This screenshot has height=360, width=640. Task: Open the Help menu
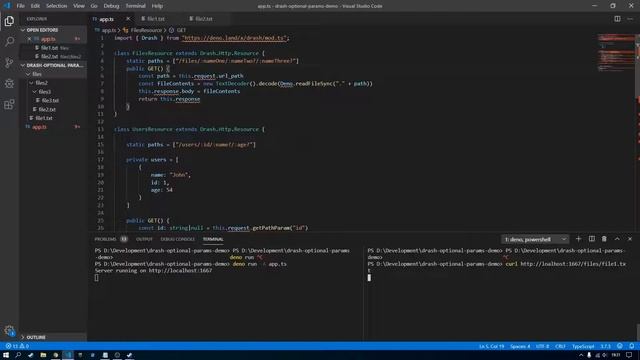coord(157,6)
